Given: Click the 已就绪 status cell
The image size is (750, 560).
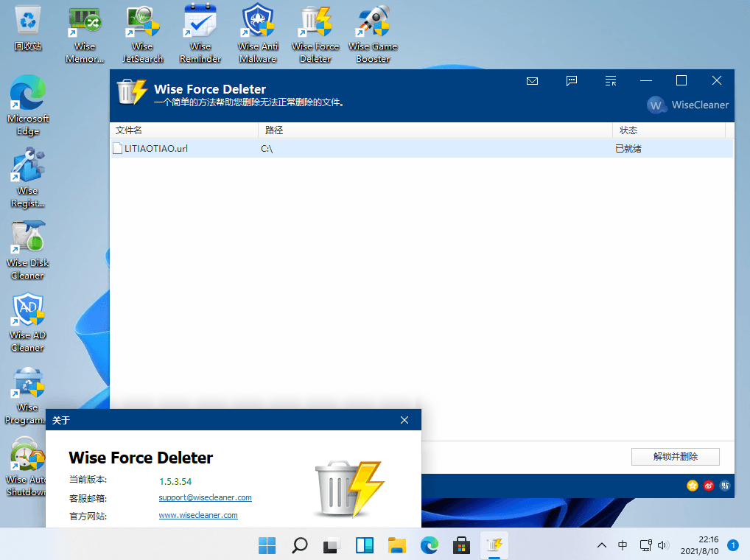Looking at the screenshot, I should tap(628, 149).
